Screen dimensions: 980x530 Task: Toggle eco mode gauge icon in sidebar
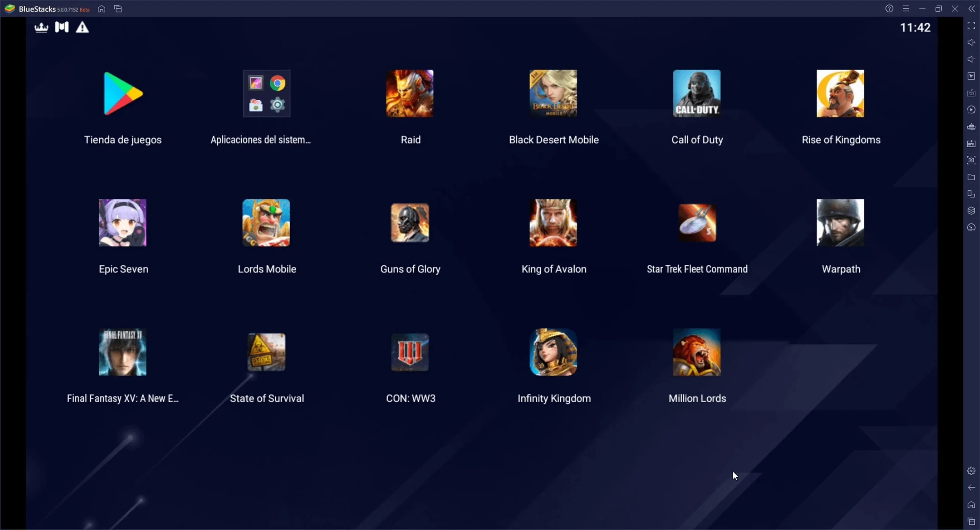(x=971, y=228)
